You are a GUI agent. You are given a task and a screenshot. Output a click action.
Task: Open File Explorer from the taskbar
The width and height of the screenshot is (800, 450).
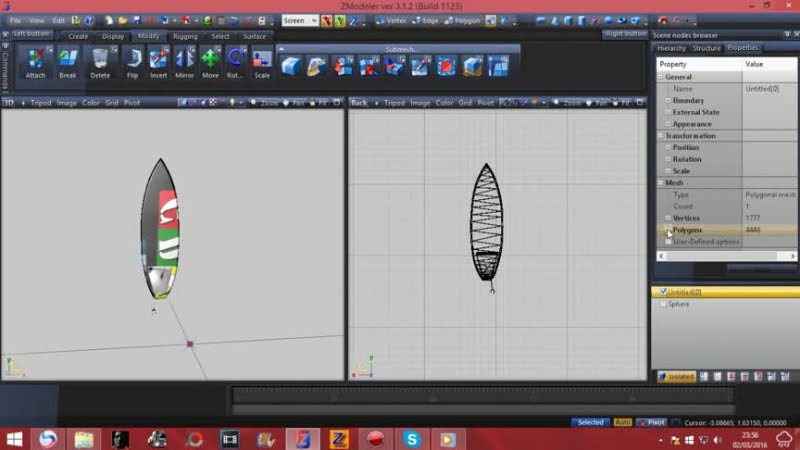point(84,439)
